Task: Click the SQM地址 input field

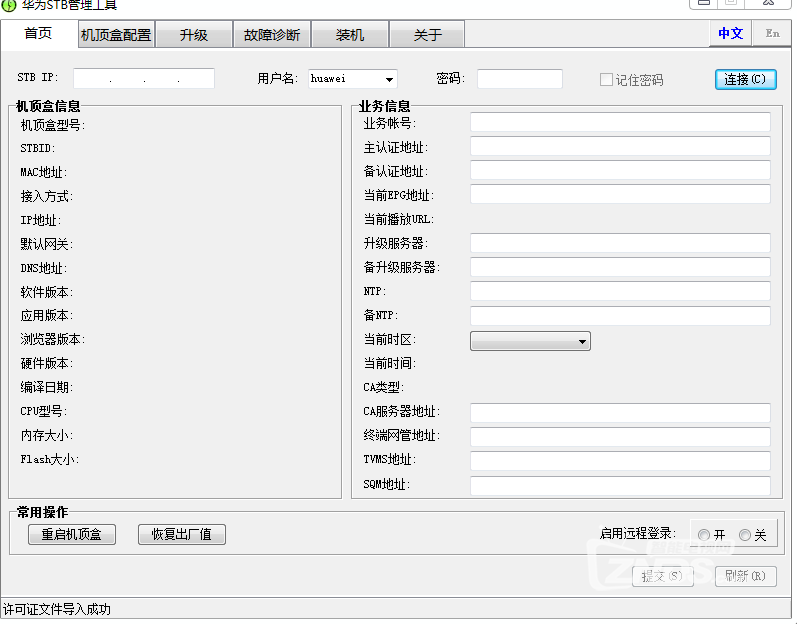Action: tap(620, 486)
